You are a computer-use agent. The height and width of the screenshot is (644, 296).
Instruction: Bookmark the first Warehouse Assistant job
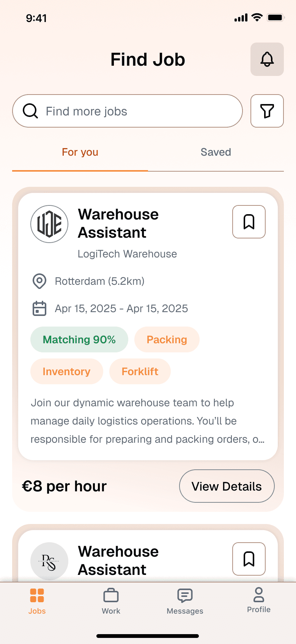tap(249, 222)
